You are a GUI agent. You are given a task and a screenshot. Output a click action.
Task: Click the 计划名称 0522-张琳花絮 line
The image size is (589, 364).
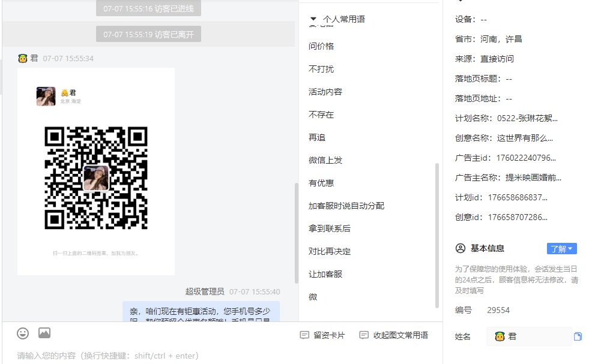(506, 119)
